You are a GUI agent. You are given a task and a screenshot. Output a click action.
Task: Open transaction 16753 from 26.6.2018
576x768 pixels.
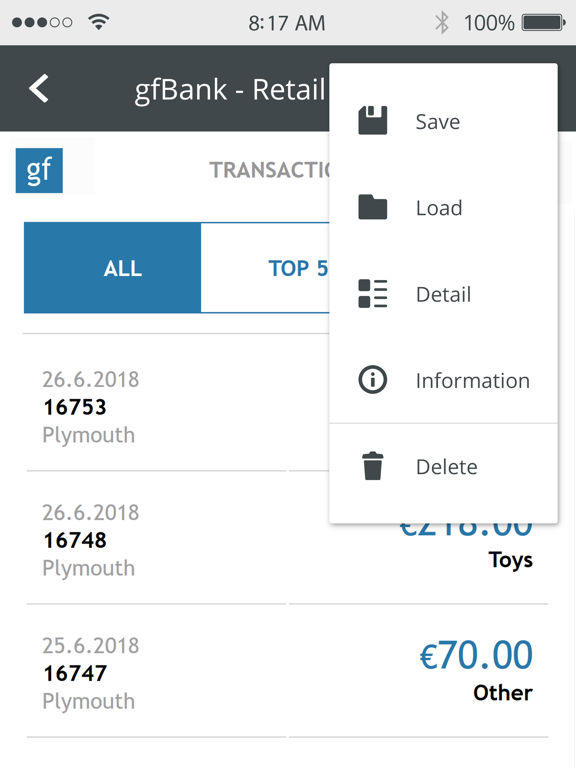(178, 407)
